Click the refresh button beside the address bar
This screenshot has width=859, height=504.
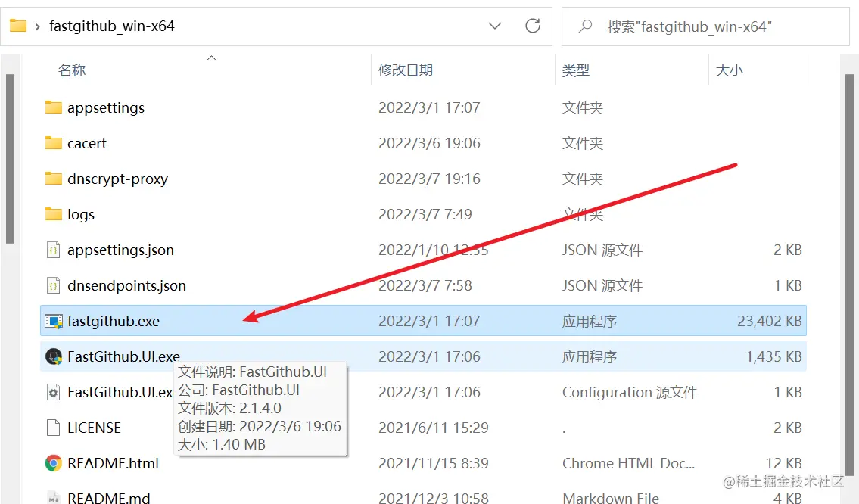pyautogui.click(x=533, y=26)
